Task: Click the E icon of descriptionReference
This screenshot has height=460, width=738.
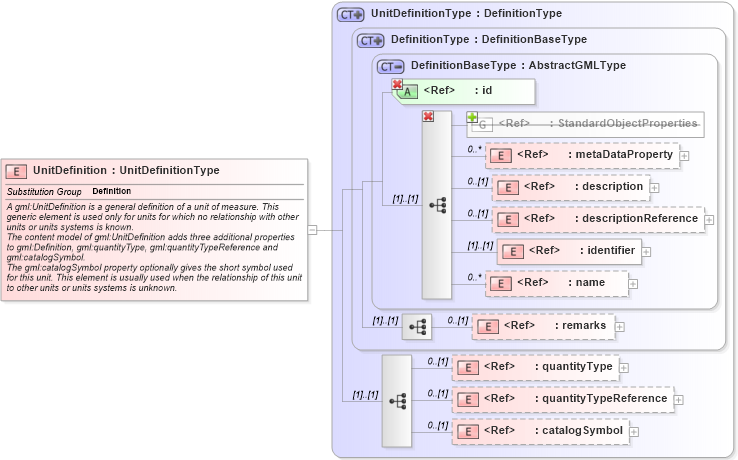Action: point(508,220)
